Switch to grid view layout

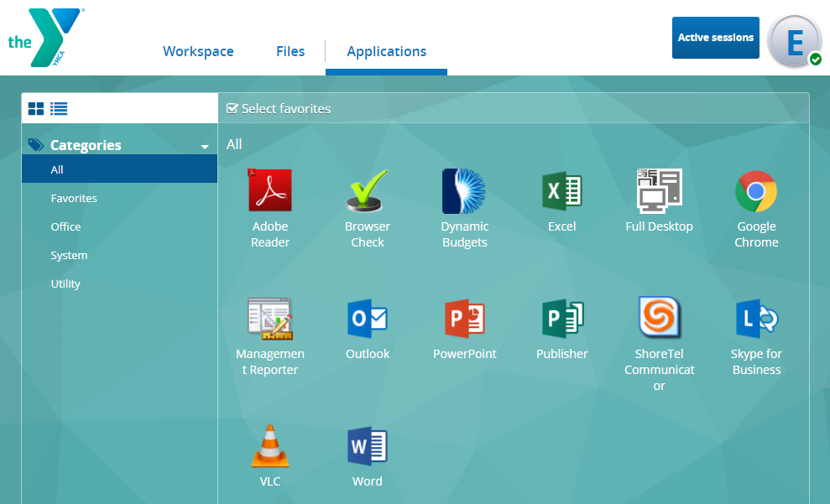[36, 108]
